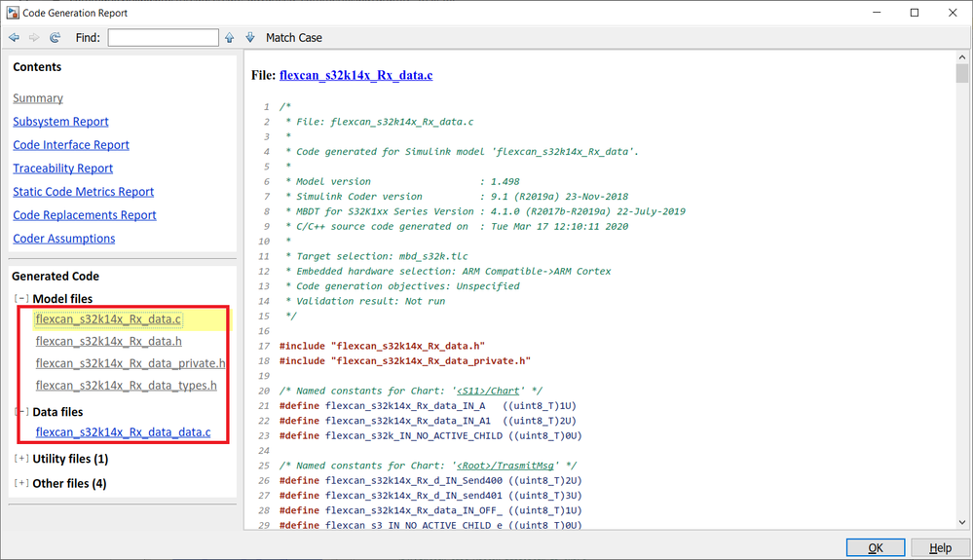Viewport: 973px width, 560px height.
Task: Click the #define flexcan_s32k14x_Rx_d_IN_Send400 line
Action: coord(430,480)
